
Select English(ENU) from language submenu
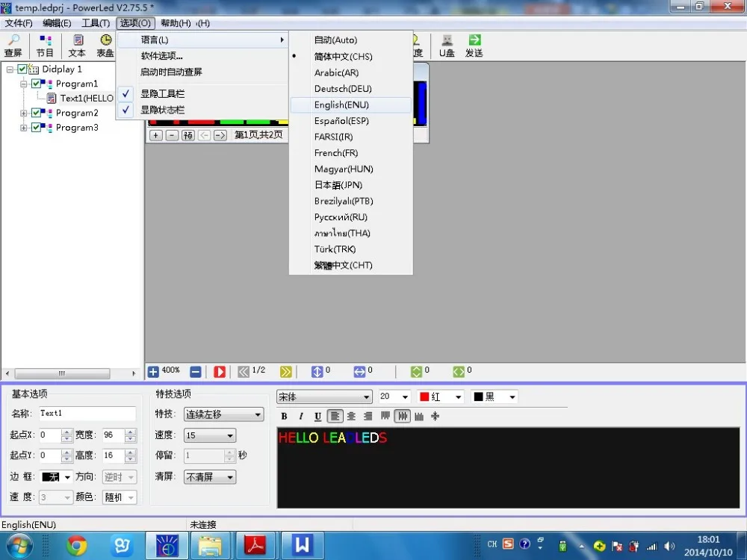[341, 105]
